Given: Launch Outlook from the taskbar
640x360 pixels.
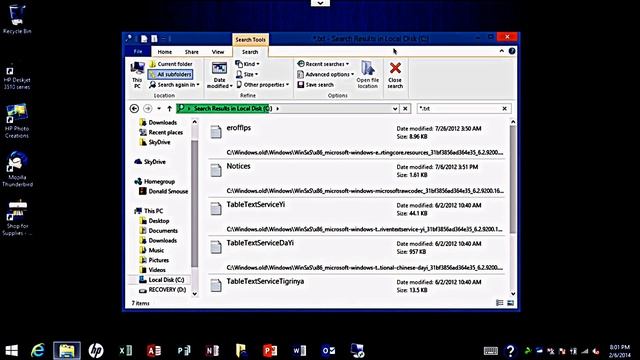Looking at the screenshot, I should 328,351.
